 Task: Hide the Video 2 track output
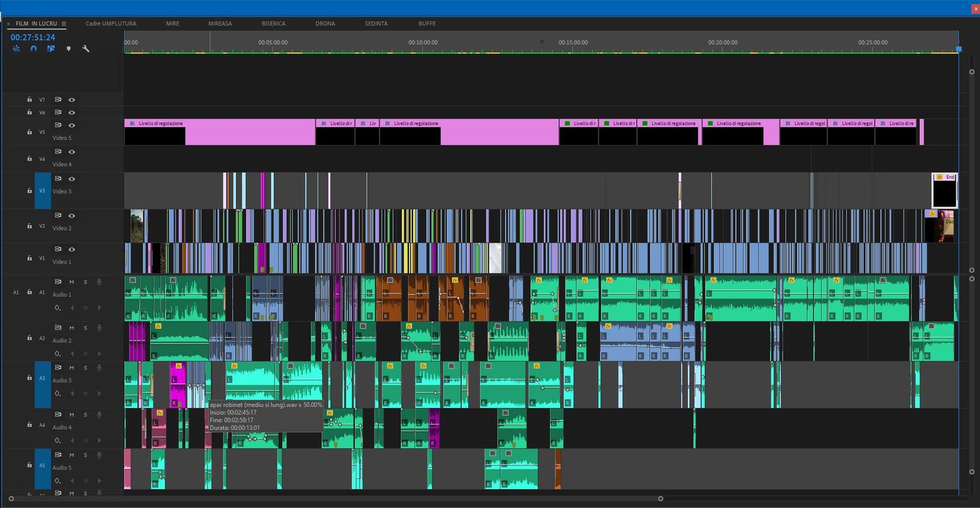72,215
